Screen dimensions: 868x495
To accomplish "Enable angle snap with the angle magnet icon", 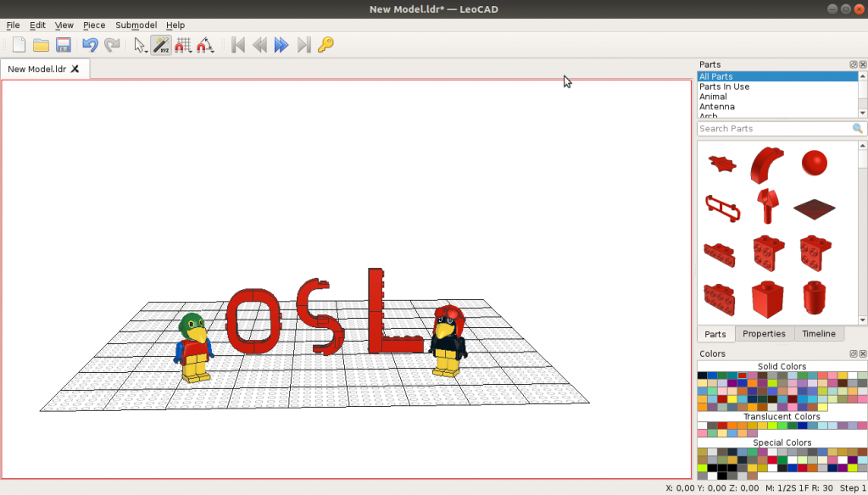I will click(204, 45).
